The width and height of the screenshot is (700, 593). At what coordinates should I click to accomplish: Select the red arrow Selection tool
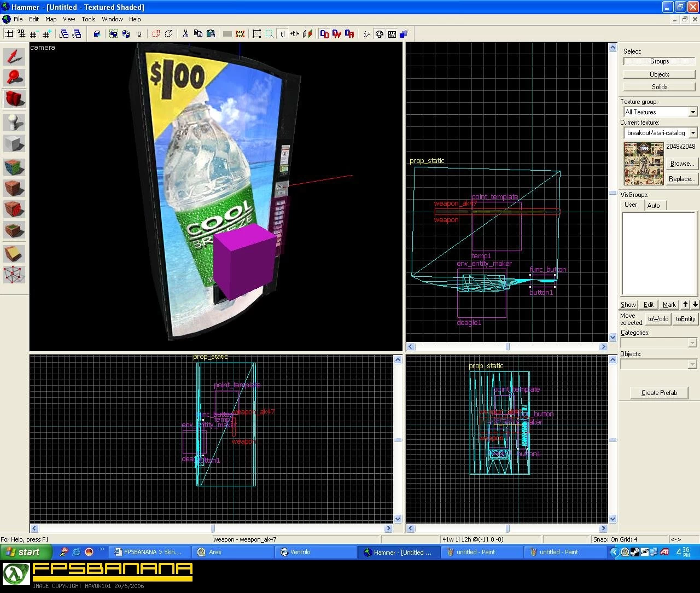coord(14,56)
